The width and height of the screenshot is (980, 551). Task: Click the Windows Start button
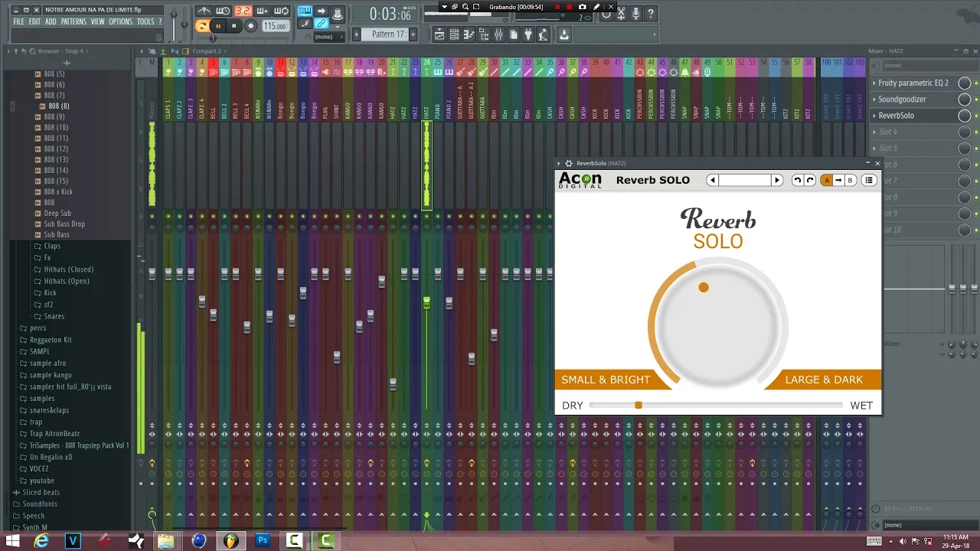[12, 541]
